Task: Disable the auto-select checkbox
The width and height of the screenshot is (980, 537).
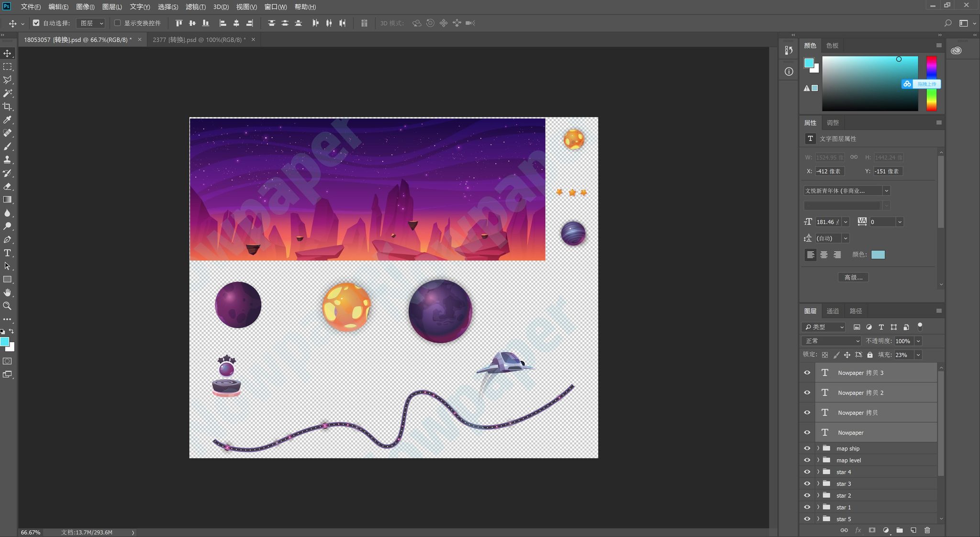Action: click(x=36, y=23)
